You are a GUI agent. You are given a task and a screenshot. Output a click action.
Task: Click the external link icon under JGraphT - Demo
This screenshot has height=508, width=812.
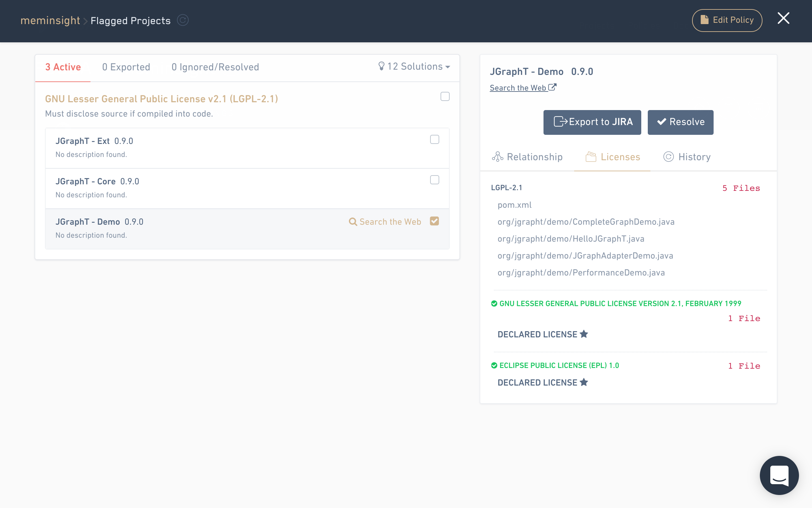click(552, 87)
